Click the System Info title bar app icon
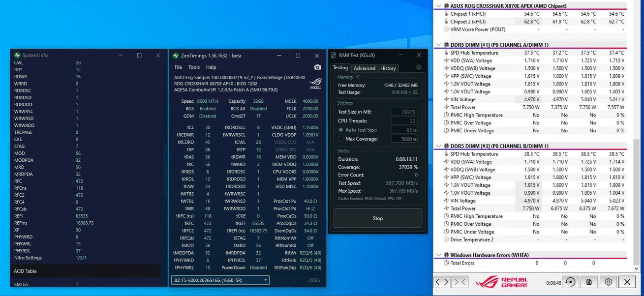Viewport: 644px width, 296px height. pos(17,55)
